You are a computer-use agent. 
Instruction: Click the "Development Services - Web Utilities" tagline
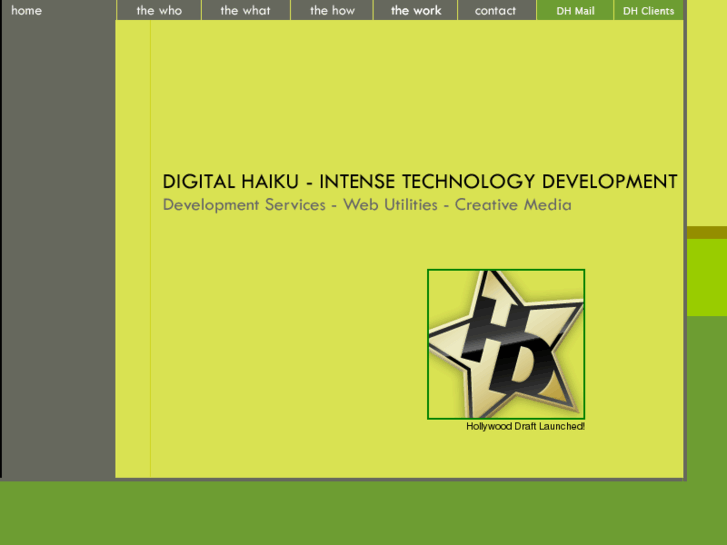[x=367, y=205]
